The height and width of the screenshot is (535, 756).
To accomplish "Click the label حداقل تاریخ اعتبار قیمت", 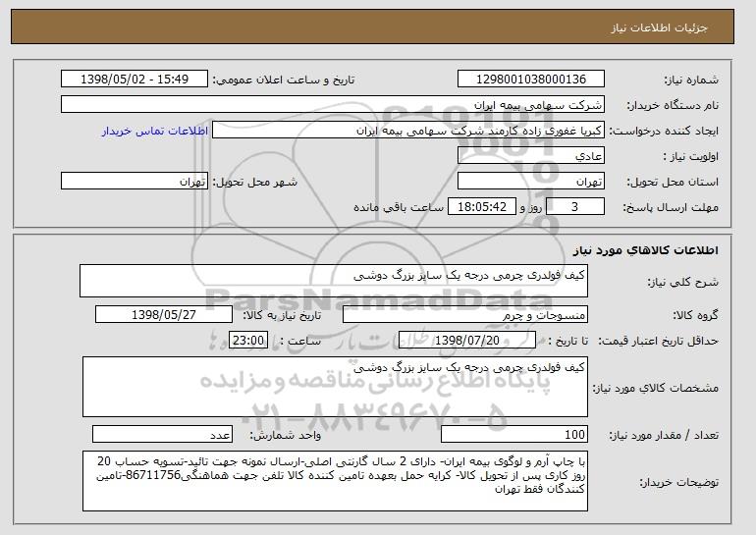I will 659,342.
